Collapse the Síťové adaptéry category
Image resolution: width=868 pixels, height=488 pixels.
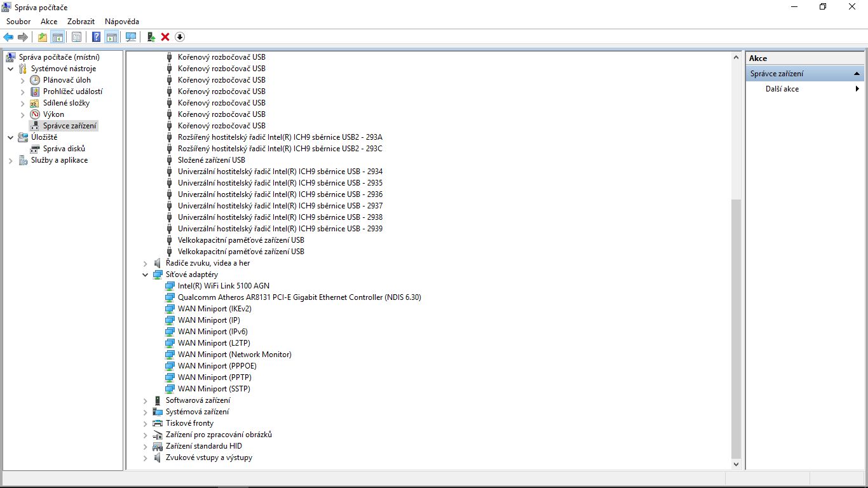pyautogui.click(x=146, y=274)
